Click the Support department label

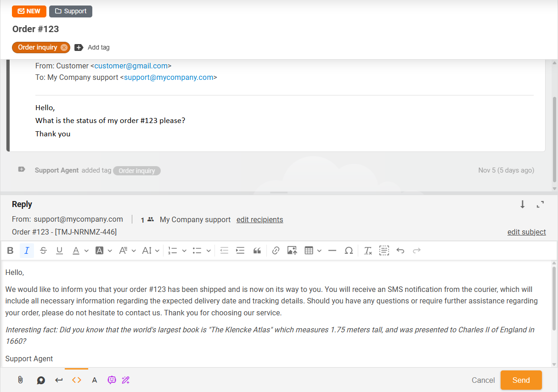tap(71, 11)
